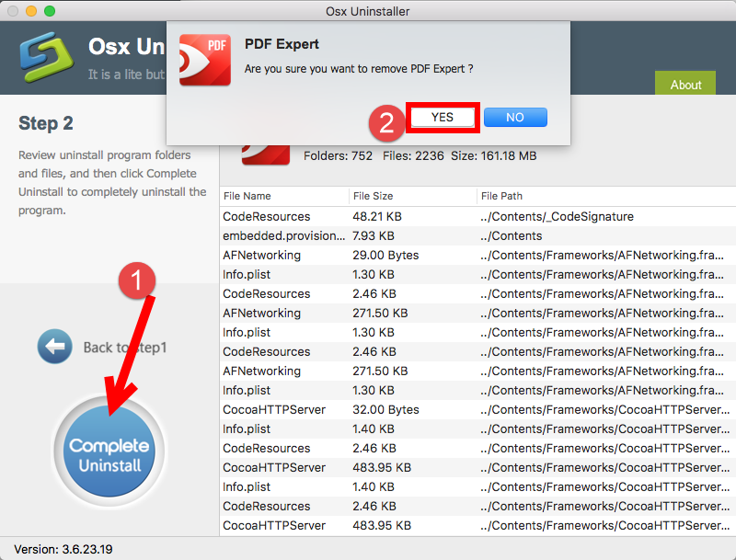736x560 pixels.
Task: Click the Osx Uninstaller logo icon
Action: pos(45,57)
